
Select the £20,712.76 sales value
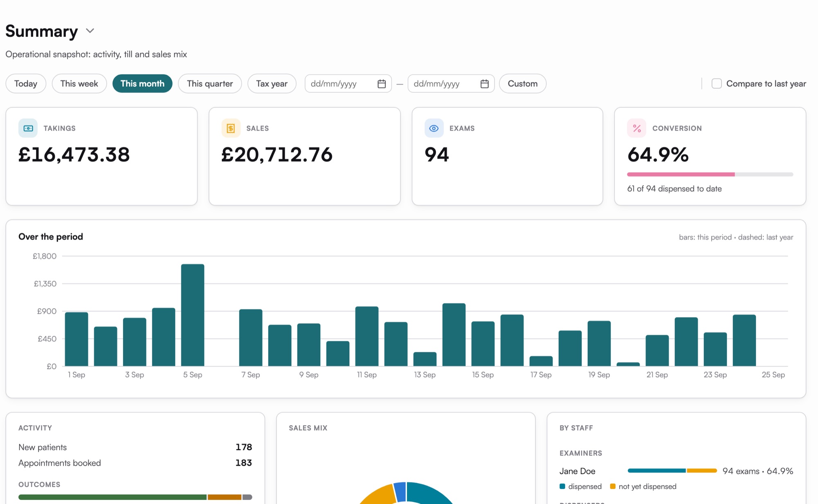(x=277, y=155)
